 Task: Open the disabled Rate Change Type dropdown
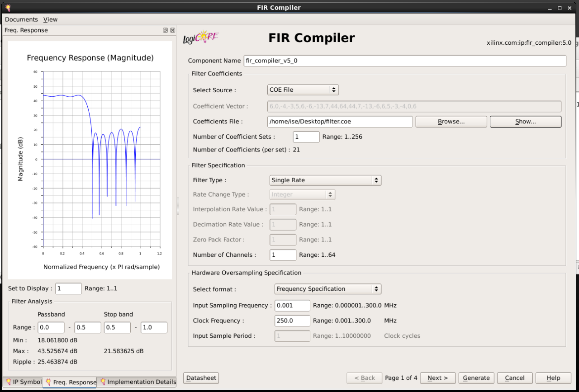point(302,195)
